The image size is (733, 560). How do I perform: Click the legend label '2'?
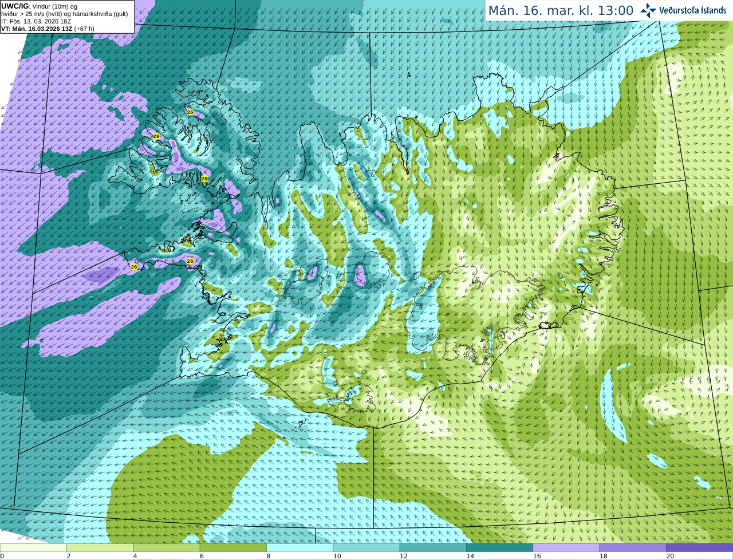coord(69,556)
